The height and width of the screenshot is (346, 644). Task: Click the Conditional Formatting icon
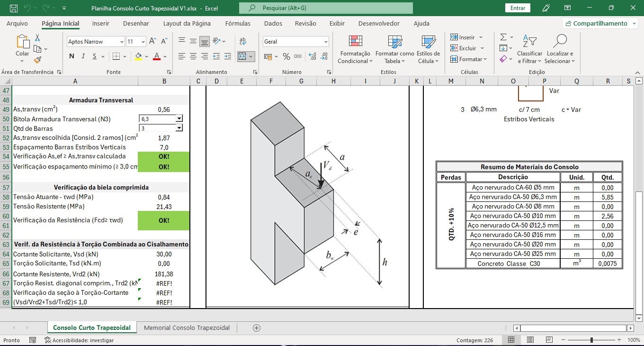(355, 42)
